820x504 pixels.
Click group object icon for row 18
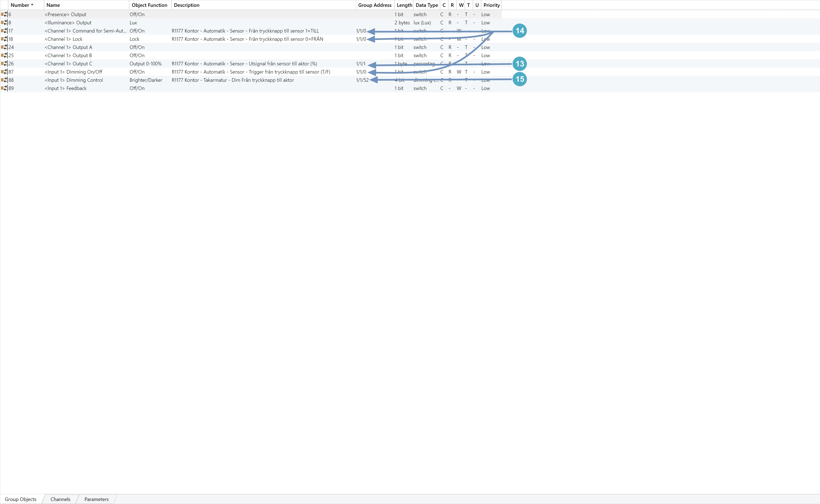click(4, 39)
